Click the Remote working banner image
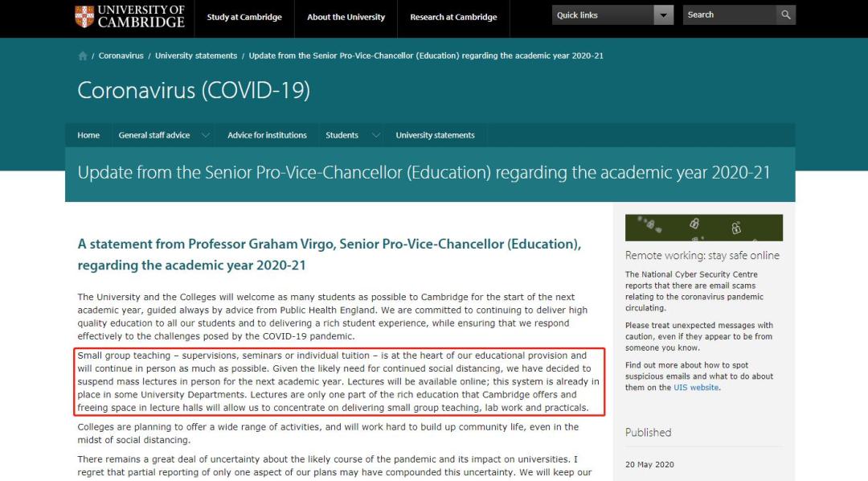868x481 pixels. coord(703,228)
